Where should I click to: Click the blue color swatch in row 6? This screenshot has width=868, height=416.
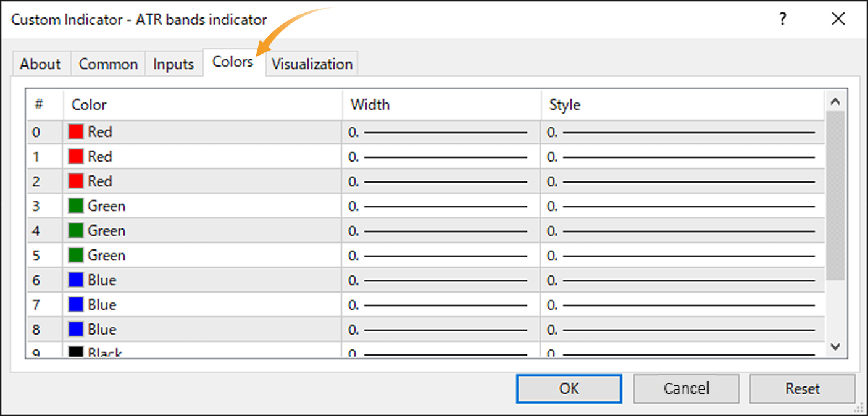coord(76,280)
